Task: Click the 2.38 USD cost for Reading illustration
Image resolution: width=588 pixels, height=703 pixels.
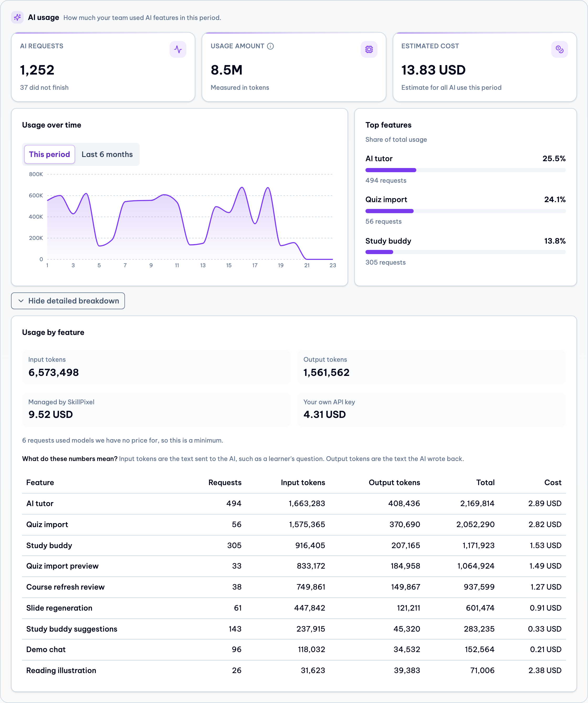Action: [545, 670]
